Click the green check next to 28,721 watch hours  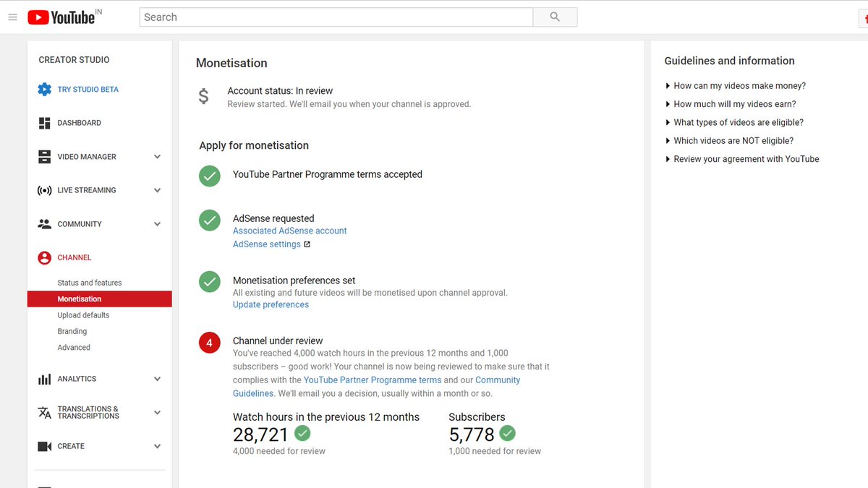click(302, 433)
